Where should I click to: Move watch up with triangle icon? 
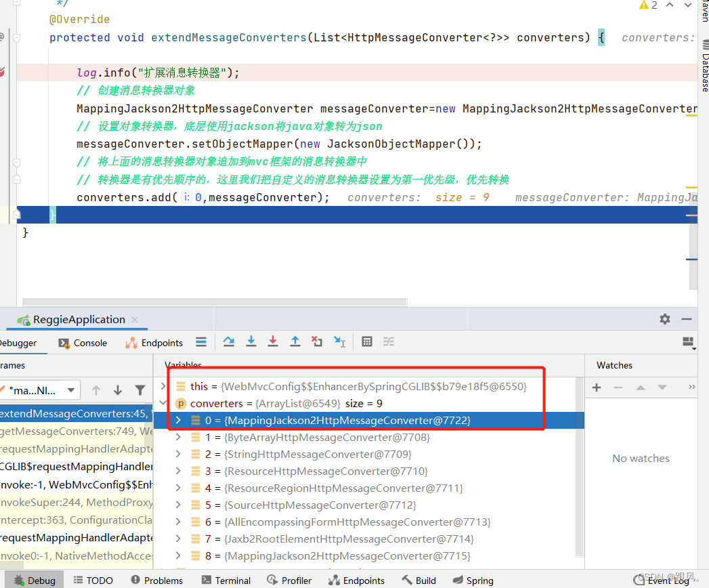641,387
